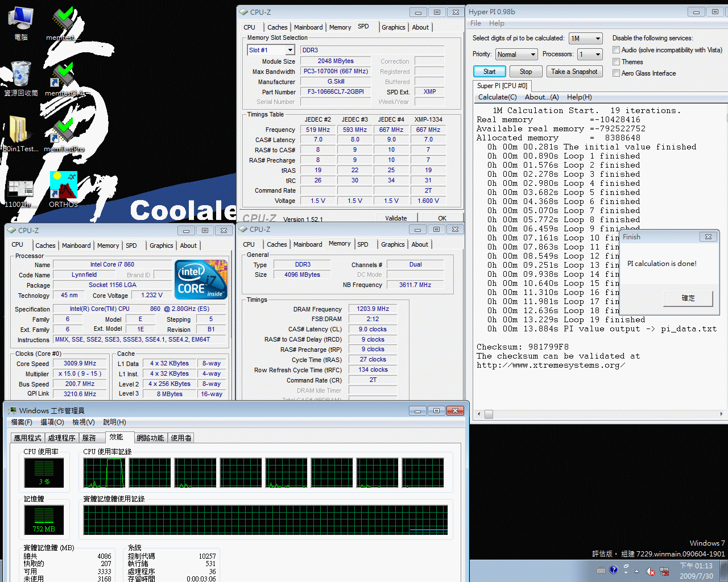Open 檢視(V) menu in Task Manager
Viewport: 728px width, 582px height.
click(84, 422)
